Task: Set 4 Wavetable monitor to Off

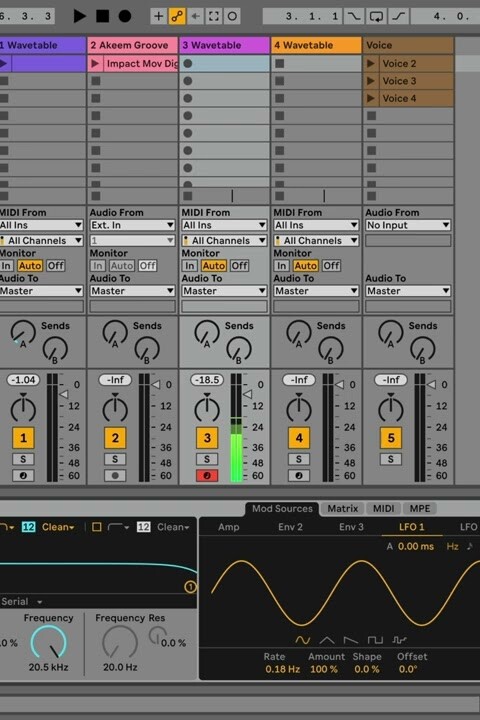Action: pyautogui.click(x=331, y=265)
